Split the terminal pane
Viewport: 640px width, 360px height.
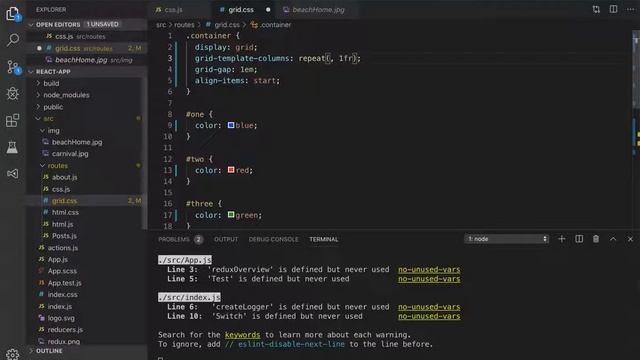point(579,239)
